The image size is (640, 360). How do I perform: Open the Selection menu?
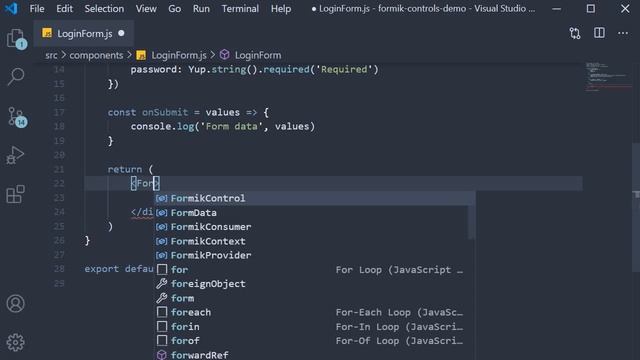point(104,9)
